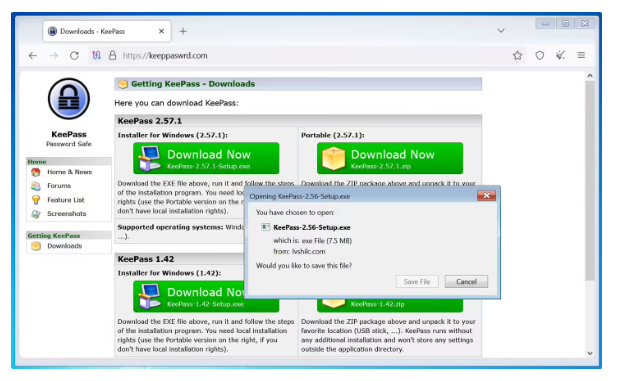619x381 pixels.
Task: Click the padlock site security icon
Action: click(113, 55)
